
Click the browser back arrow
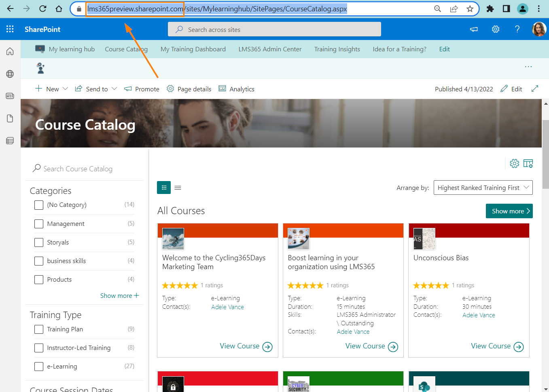click(11, 8)
